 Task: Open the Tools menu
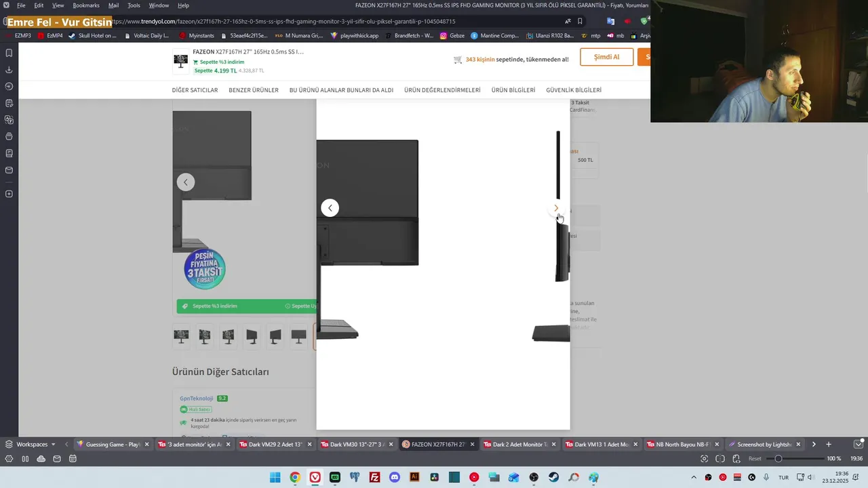point(134,5)
